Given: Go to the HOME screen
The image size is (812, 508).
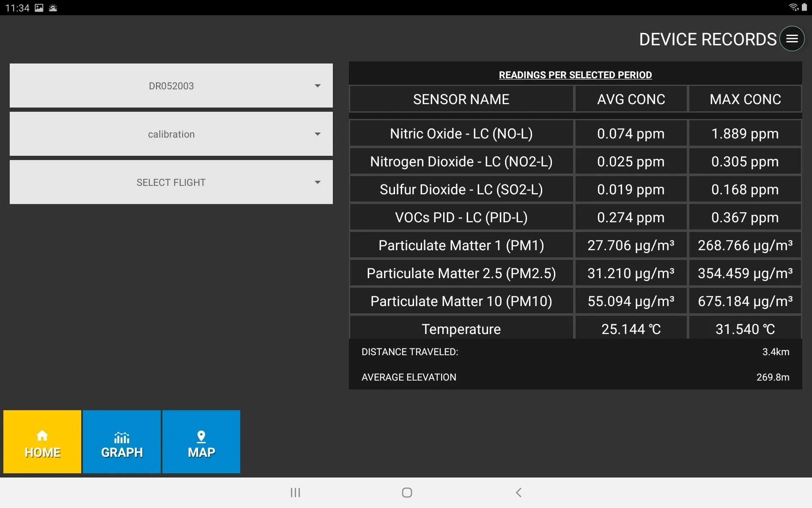Looking at the screenshot, I should (x=42, y=442).
